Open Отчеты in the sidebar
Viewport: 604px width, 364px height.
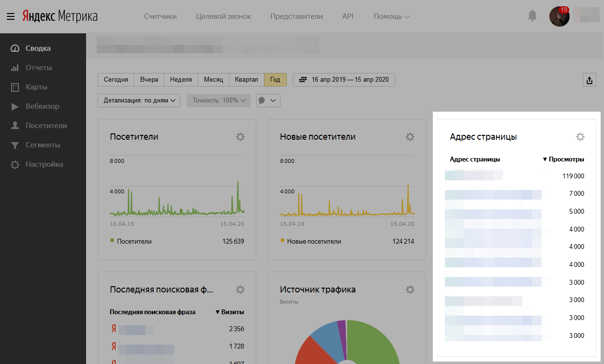pos(39,68)
